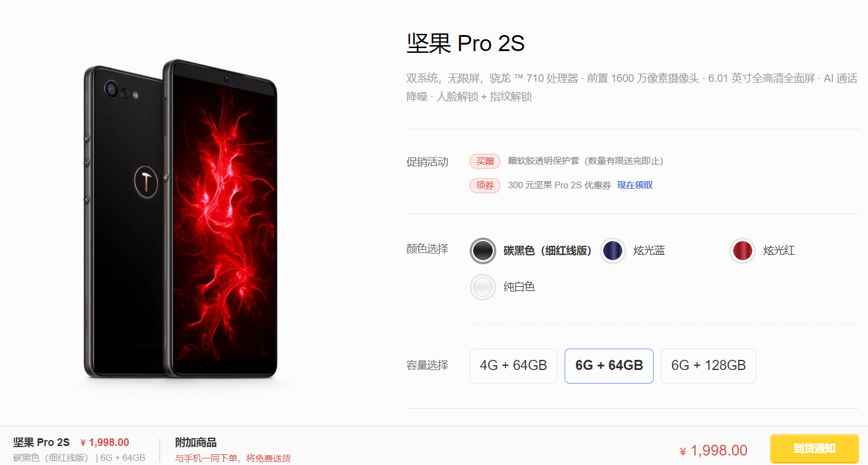Click the 纯白色 color label text
This screenshot has width=868, height=465.
point(519,287)
